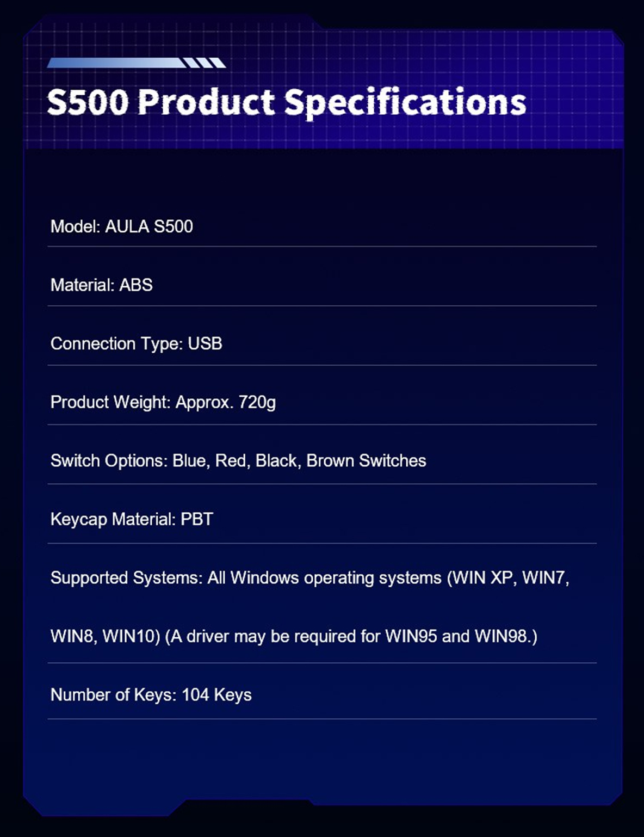The image size is (644, 837).
Task: Click the Material: ABS text
Action: click(x=102, y=285)
